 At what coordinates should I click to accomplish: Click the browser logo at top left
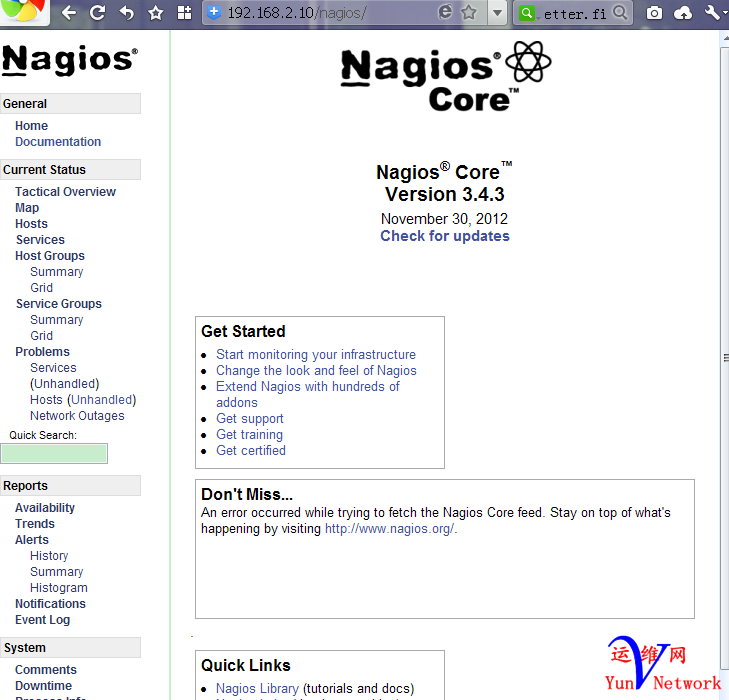click(23, 10)
